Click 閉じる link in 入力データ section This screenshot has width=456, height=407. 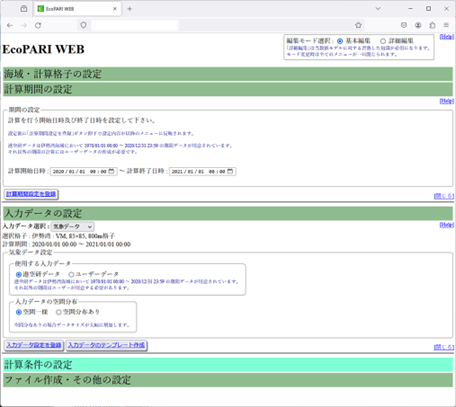(444, 347)
